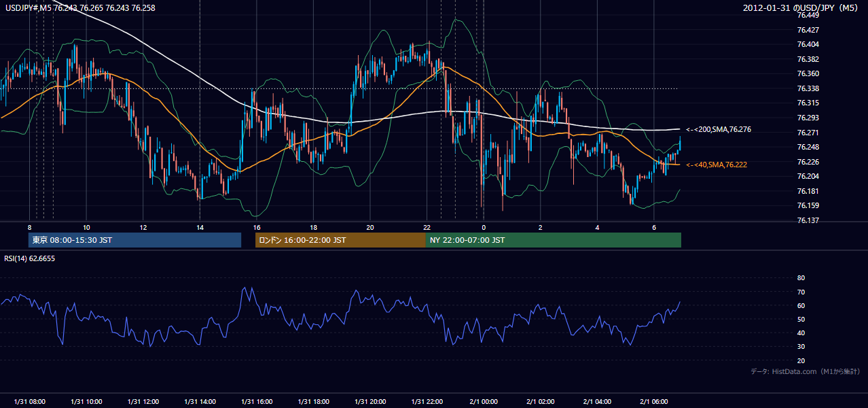This screenshot has height=408, width=868.
Task: Click hour marker 2 under price chart
Action: (x=541, y=227)
